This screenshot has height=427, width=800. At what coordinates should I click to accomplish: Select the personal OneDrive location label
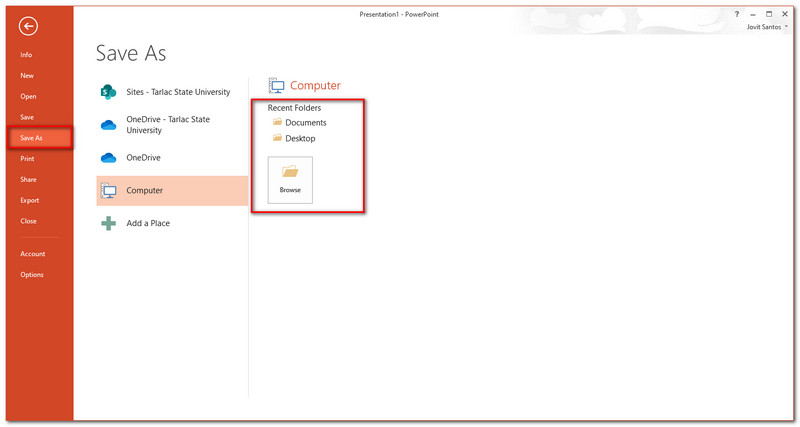[143, 158]
